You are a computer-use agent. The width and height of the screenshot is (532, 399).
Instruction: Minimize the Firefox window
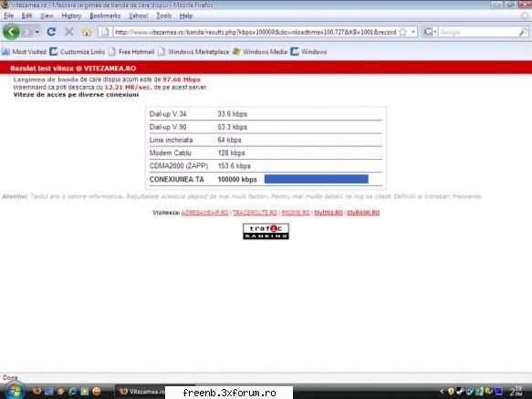(x=496, y=5)
